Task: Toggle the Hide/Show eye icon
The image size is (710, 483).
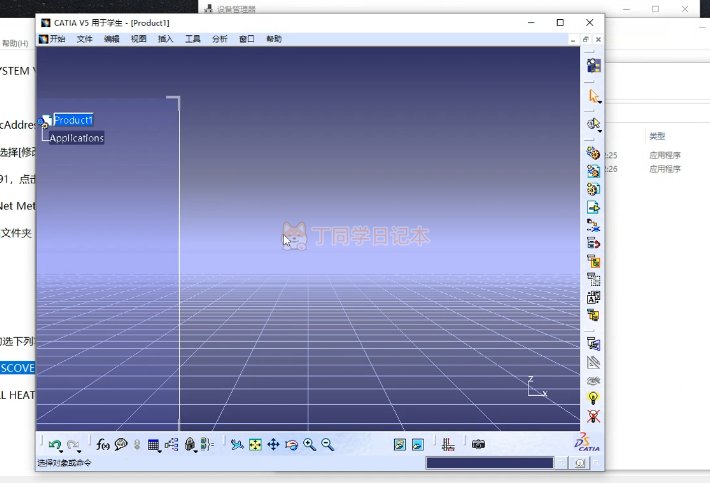Action: pyautogui.click(x=594, y=380)
